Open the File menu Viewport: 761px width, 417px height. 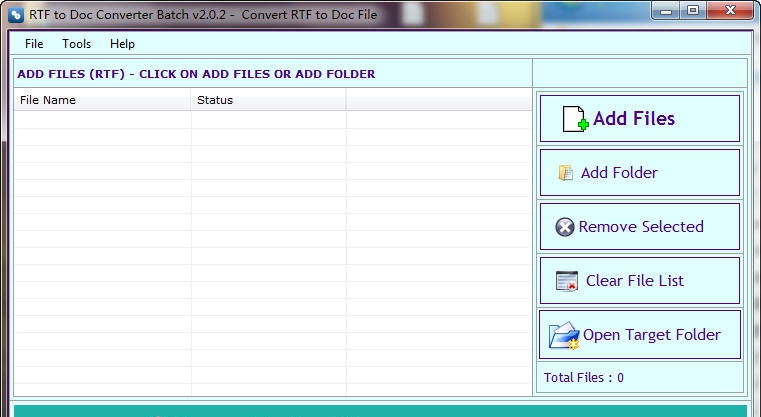[34, 44]
